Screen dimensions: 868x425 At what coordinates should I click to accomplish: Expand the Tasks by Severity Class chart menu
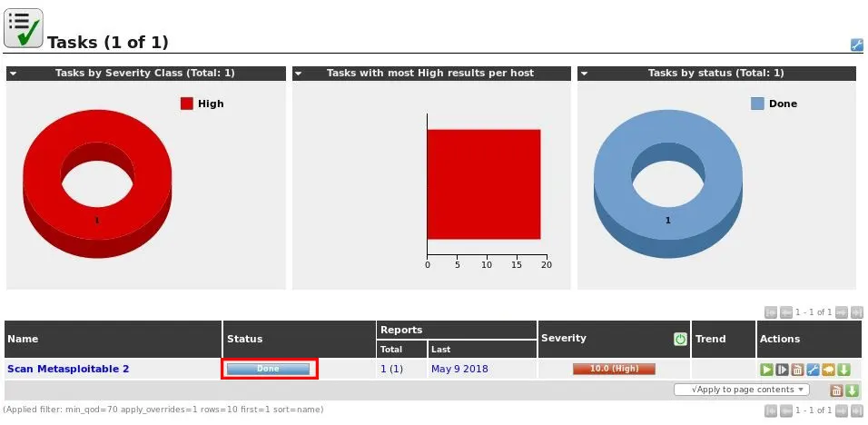pos(14,74)
